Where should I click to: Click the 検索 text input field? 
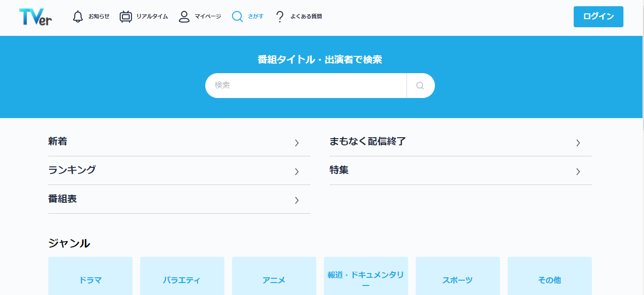306,86
